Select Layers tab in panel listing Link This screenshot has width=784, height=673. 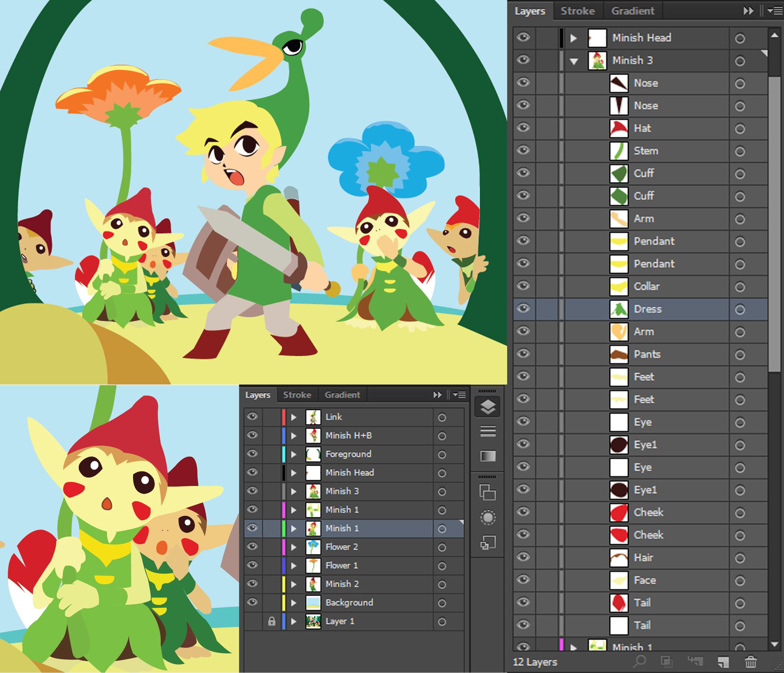[258, 394]
